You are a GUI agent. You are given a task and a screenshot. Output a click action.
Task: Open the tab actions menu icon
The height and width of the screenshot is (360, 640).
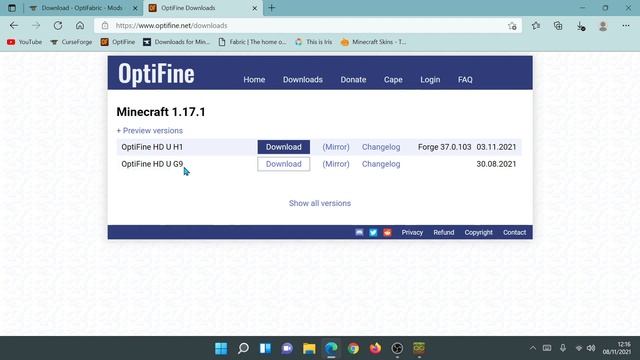click(x=12, y=8)
